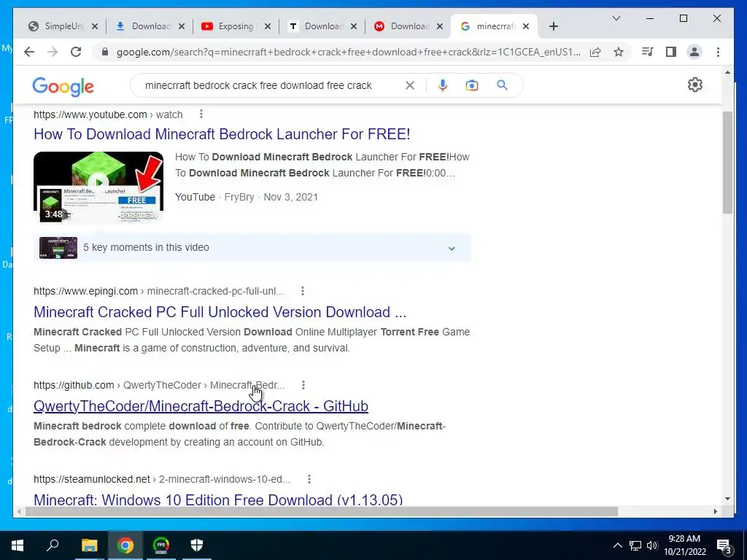747x560 pixels.
Task: Click https://www.epingi.com breadcrumb text
Action: point(85,291)
